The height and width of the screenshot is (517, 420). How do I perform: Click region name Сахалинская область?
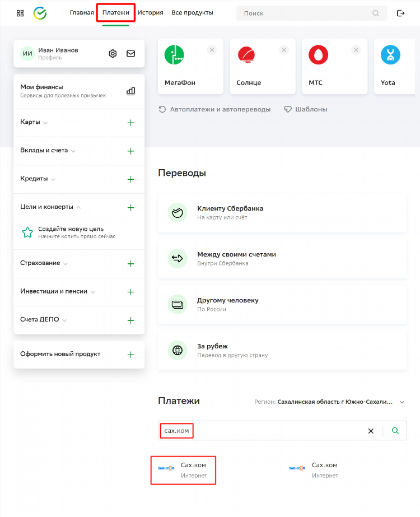tap(335, 402)
